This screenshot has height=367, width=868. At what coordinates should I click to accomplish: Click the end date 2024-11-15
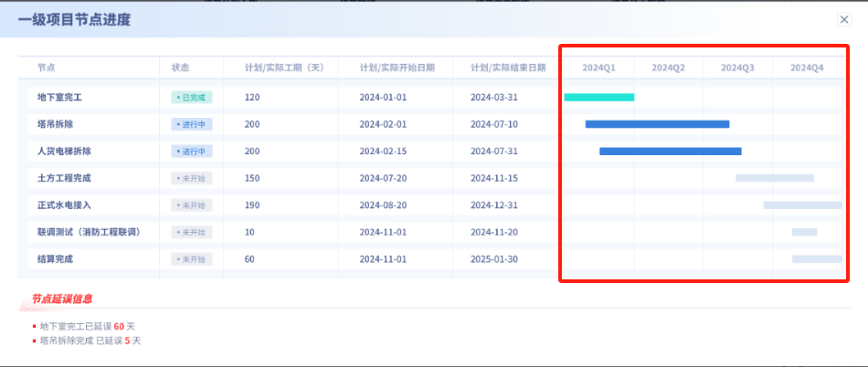point(494,178)
